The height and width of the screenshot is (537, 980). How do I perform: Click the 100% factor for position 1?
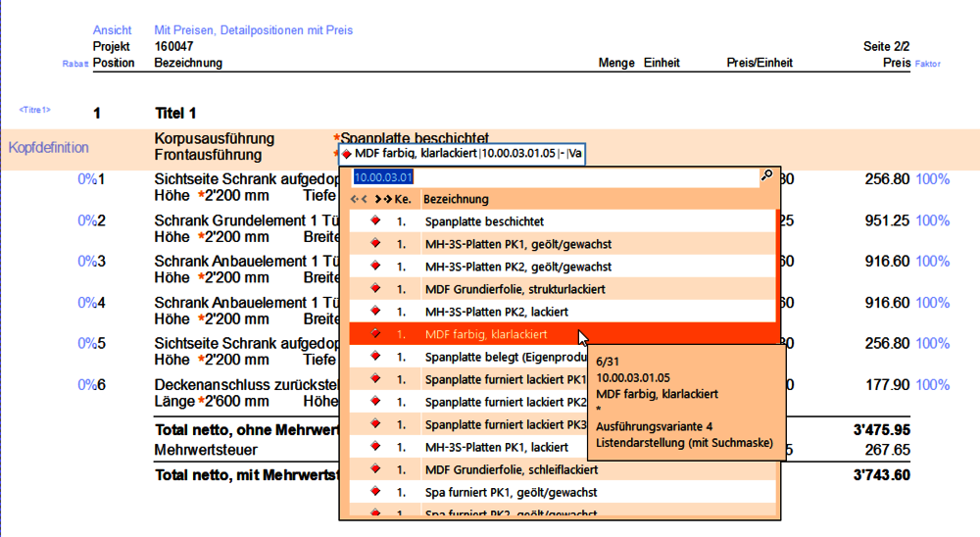point(932,179)
